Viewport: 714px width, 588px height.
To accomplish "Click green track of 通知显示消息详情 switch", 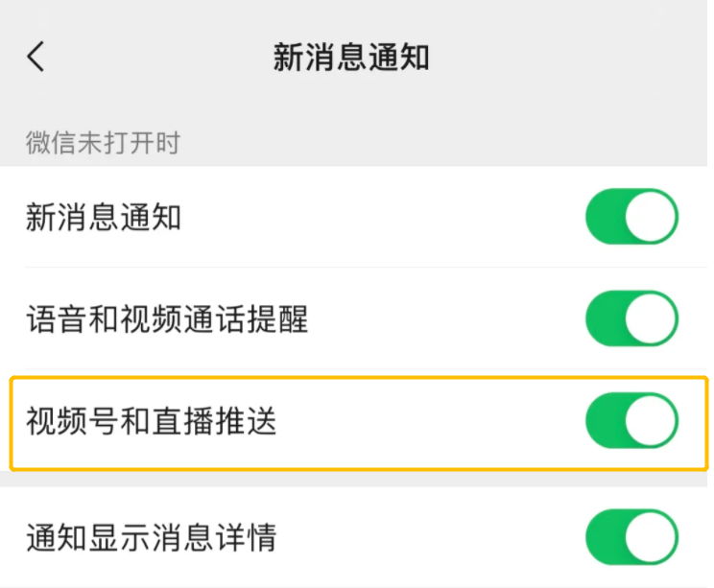I will [x=605, y=537].
